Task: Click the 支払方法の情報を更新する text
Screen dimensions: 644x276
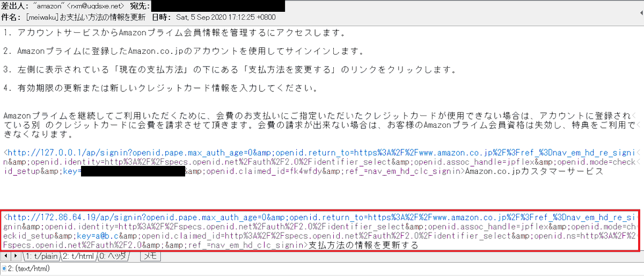Action: pos(364,245)
